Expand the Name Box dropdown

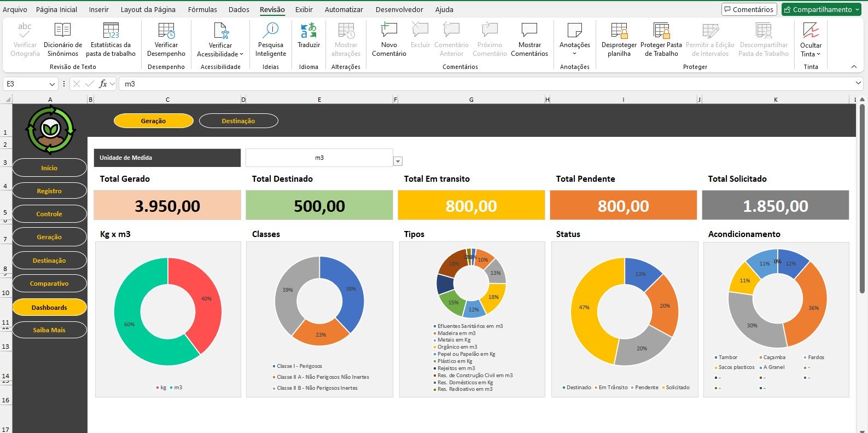[52, 84]
